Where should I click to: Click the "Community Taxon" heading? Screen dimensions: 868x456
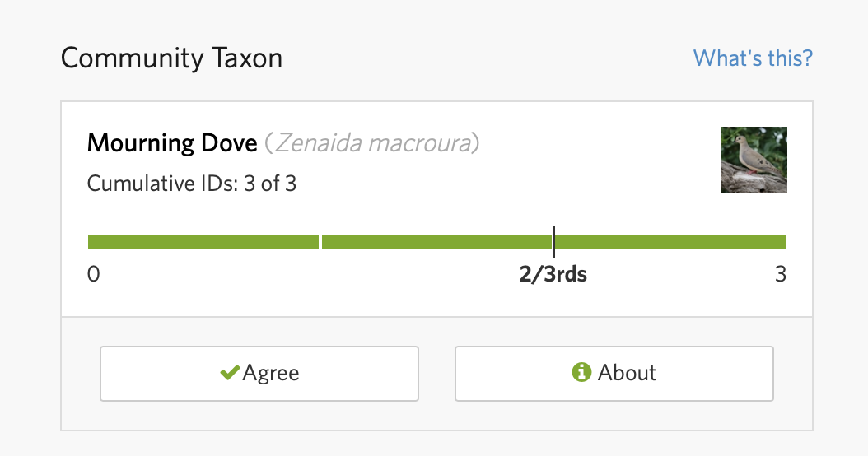pos(171,58)
